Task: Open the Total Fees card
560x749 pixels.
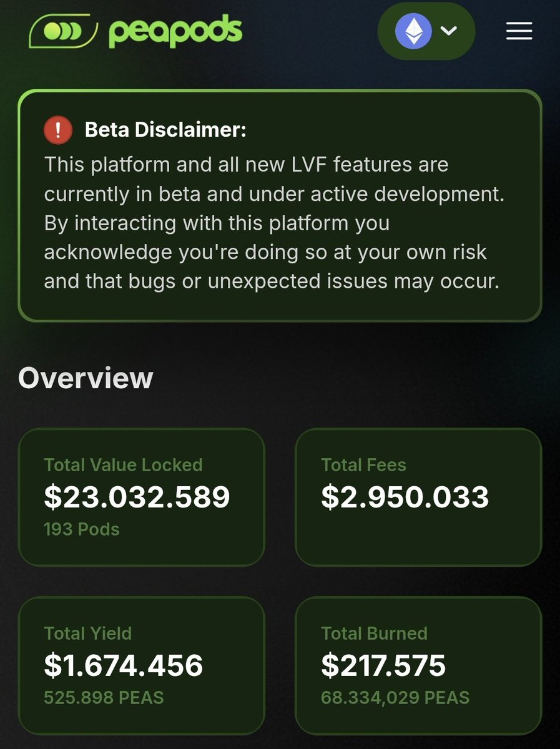Action: point(418,497)
